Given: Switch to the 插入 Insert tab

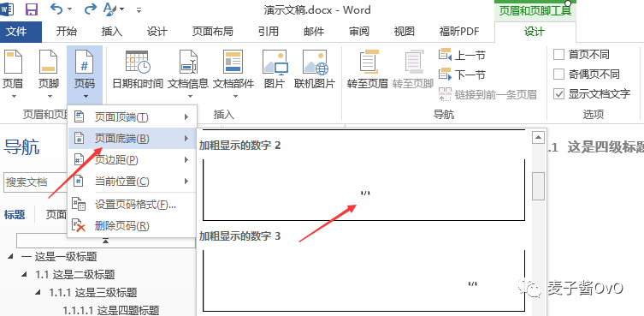Looking at the screenshot, I should [112, 32].
